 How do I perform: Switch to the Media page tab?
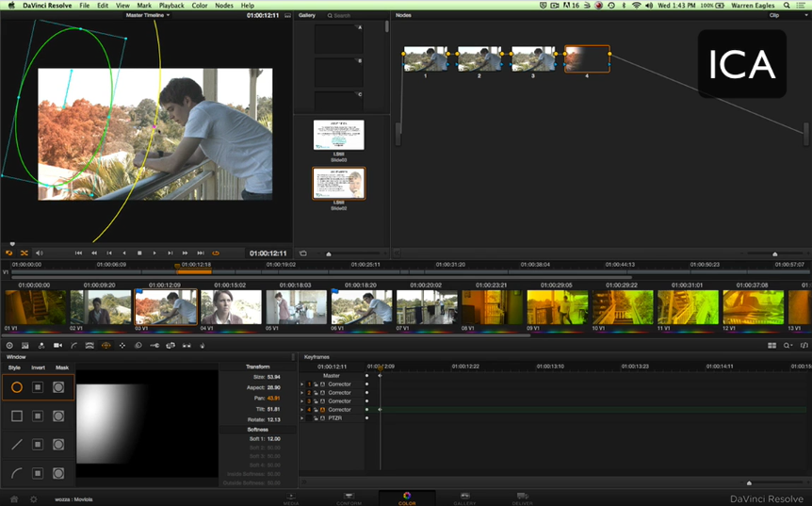click(x=290, y=499)
